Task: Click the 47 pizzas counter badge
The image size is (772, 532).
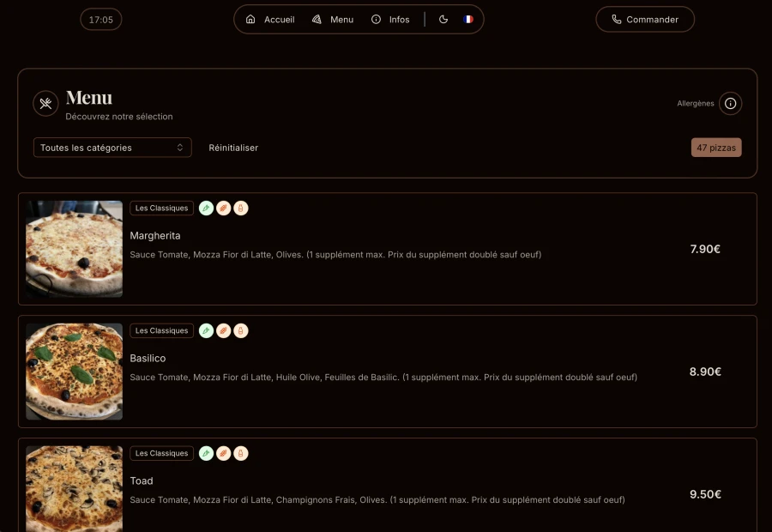Action: tap(715, 147)
